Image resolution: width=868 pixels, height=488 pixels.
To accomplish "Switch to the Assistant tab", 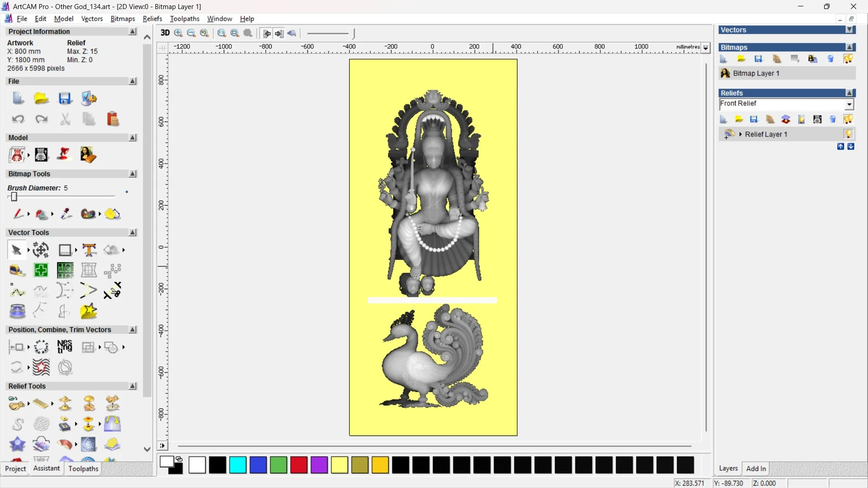I will coord(46,469).
